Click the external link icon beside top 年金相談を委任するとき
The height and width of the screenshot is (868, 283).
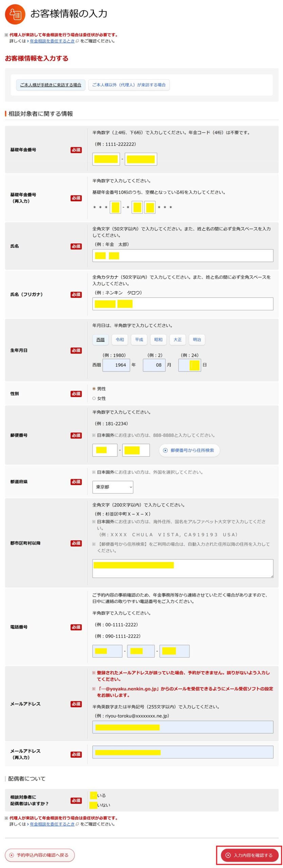(77, 41)
